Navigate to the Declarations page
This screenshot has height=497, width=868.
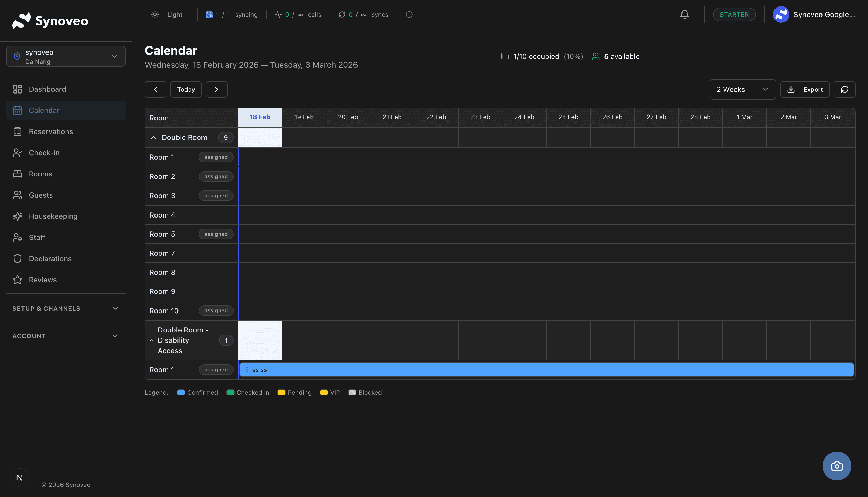(x=50, y=258)
